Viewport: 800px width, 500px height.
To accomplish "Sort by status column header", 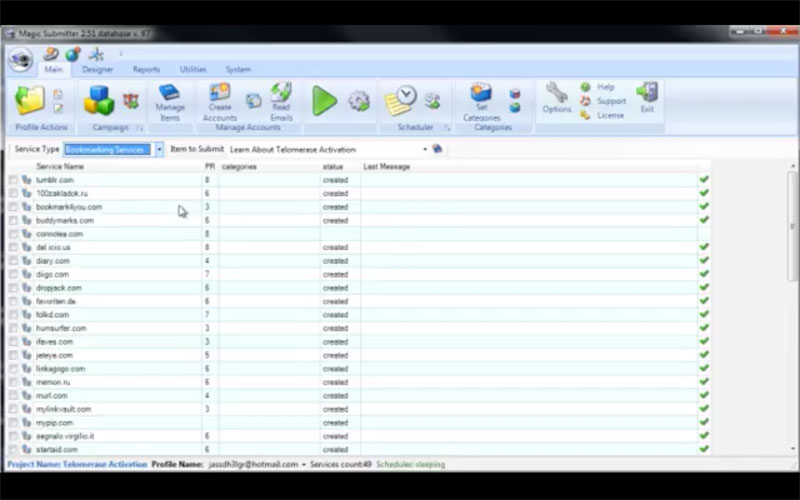I will 333,166.
